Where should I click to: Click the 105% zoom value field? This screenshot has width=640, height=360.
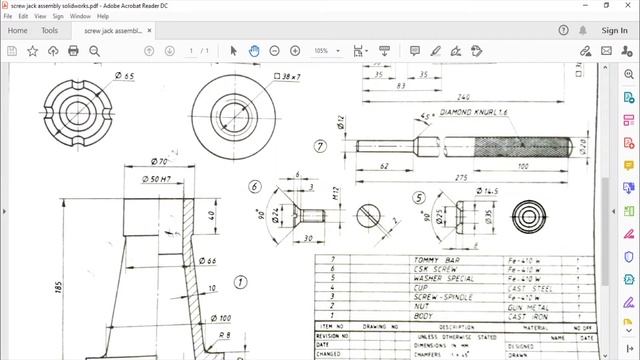[321, 51]
